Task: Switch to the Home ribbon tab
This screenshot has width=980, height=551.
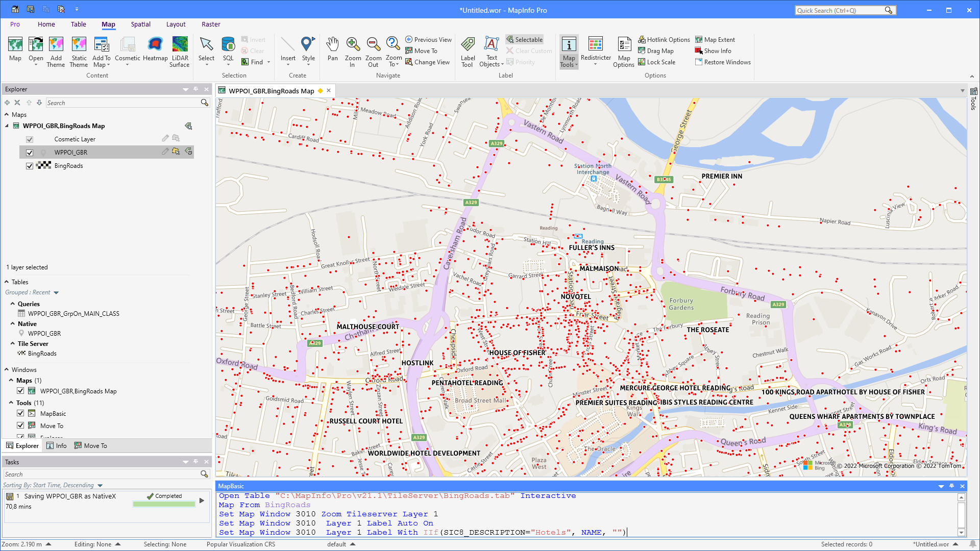Action: 46,24
